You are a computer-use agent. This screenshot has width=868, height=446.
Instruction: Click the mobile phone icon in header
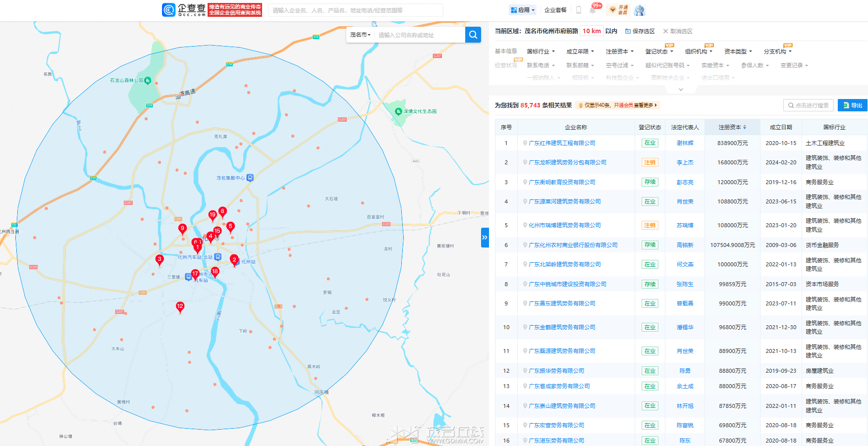click(x=578, y=10)
